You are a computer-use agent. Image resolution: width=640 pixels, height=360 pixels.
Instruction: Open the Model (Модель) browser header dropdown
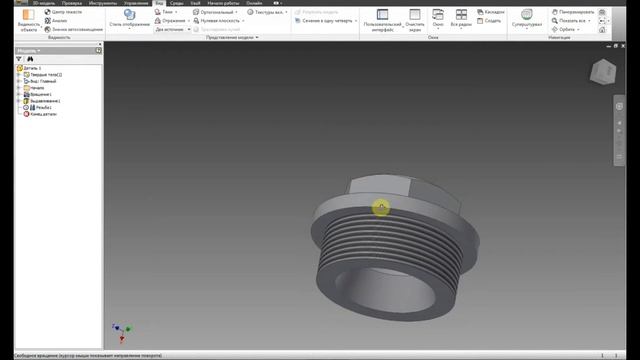tap(29, 51)
